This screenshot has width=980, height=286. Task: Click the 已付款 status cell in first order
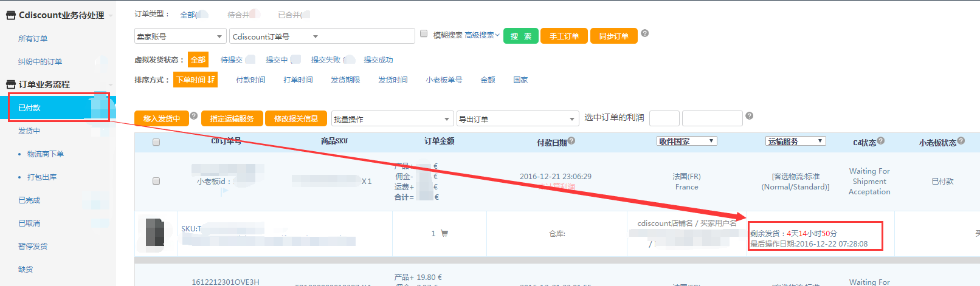[x=942, y=181]
